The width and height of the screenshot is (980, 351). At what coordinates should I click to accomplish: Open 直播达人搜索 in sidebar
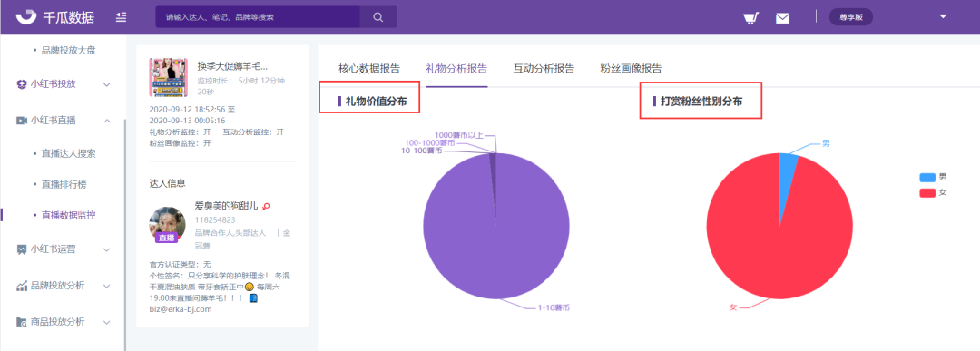pyautogui.click(x=68, y=153)
